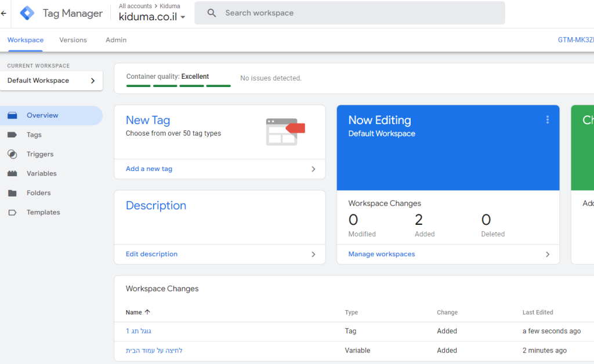Click the chevron beside Manage workspaces
The width and height of the screenshot is (594, 364).
547,254
